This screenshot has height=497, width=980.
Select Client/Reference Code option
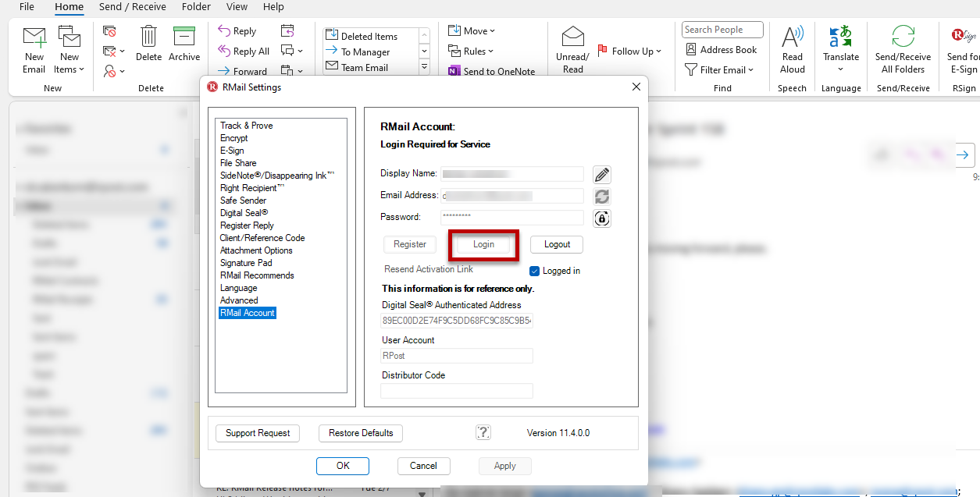click(x=262, y=238)
